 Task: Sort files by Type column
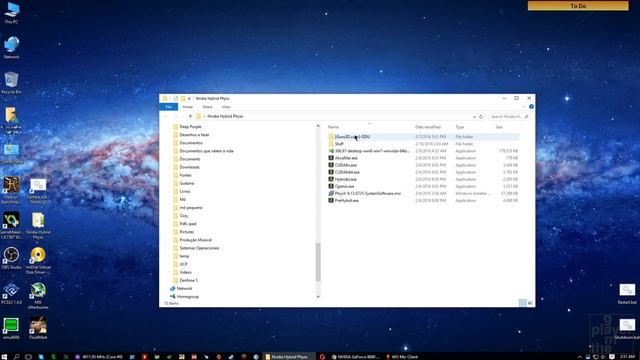(x=460, y=127)
